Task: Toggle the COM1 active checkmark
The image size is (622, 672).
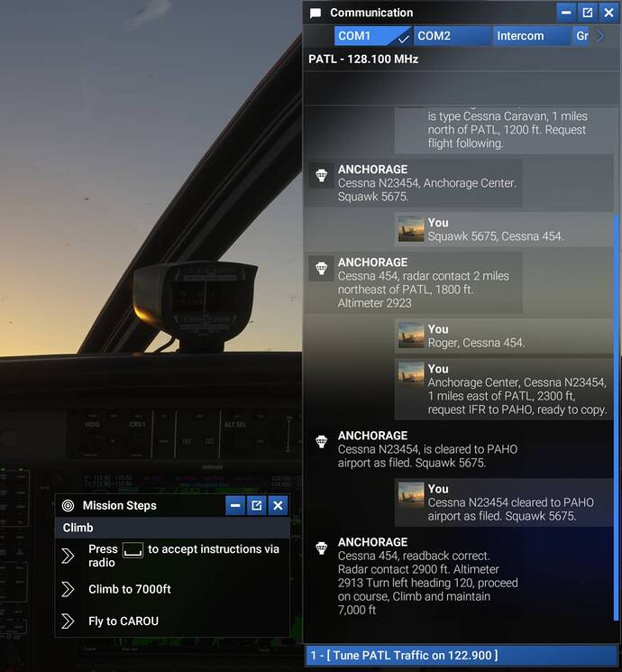Action: click(x=403, y=37)
